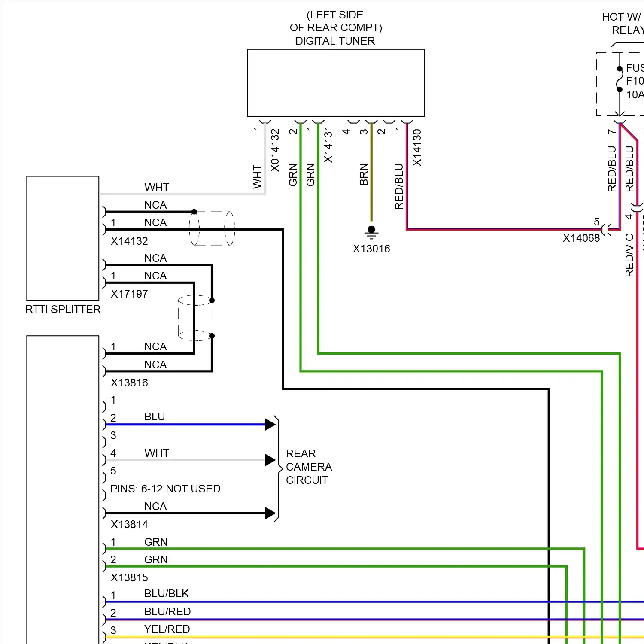Click connector label X14131
644x644 pixels.
[328, 145]
